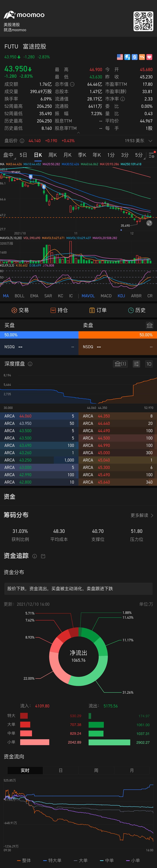The height and width of the screenshot is (868, 157).
Task: Tap share icon next to 资金追踪
Action: click(x=43, y=556)
